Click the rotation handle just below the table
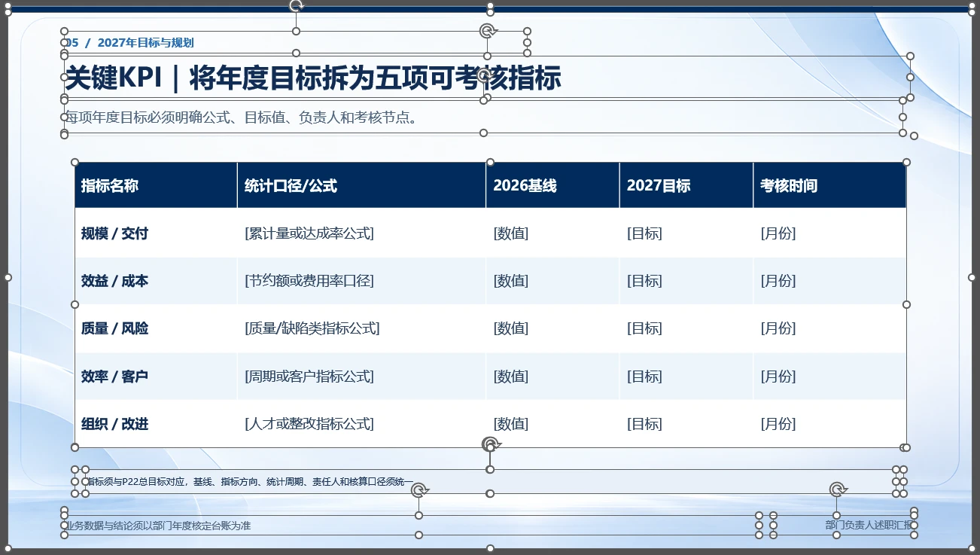The height and width of the screenshot is (555, 980). [491, 444]
